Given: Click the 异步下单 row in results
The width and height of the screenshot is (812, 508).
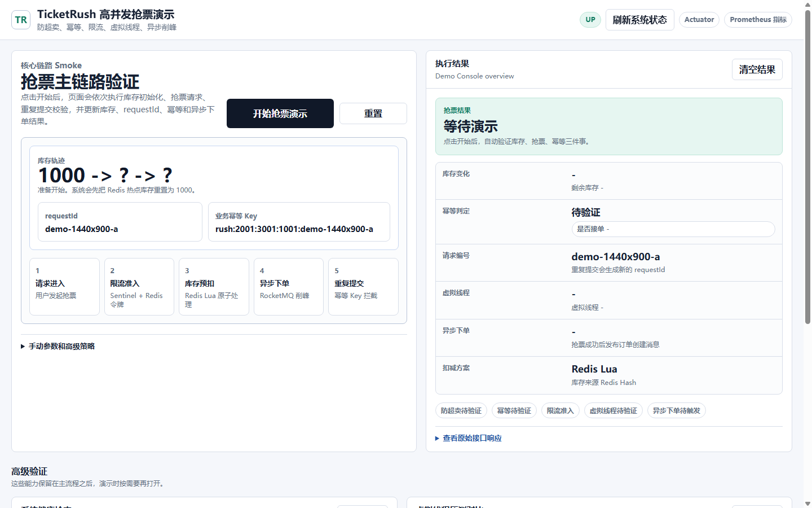Looking at the screenshot, I should (609, 338).
